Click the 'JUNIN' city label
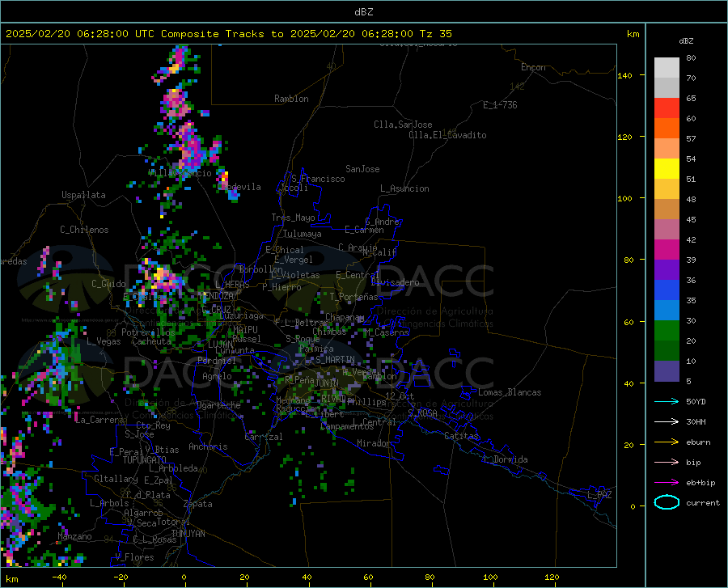728x588 pixels. click(327, 383)
